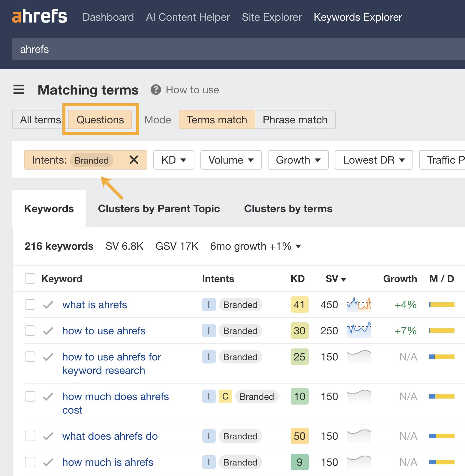Remove the Branded intents filter
Viewport: 465px width, 476px height.
click(134, 160)
